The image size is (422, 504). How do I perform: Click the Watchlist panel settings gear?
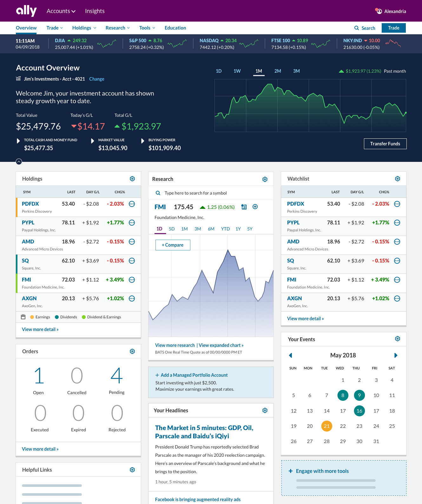397,179
